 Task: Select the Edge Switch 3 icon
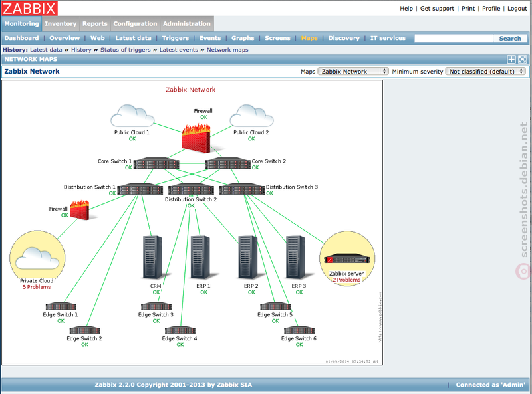pos(156,306)
